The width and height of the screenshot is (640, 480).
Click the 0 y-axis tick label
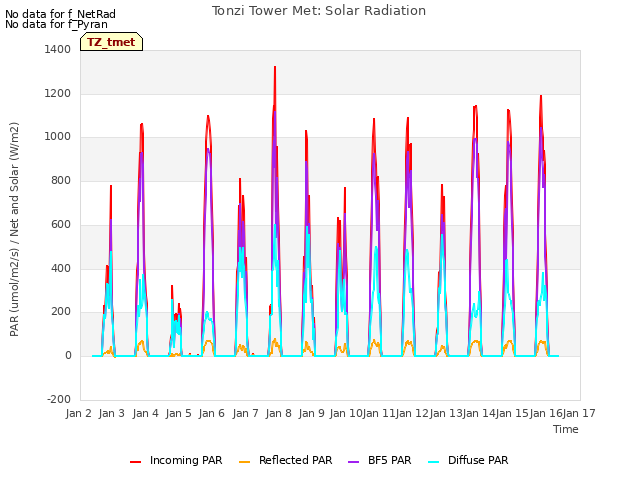(68, 356)
